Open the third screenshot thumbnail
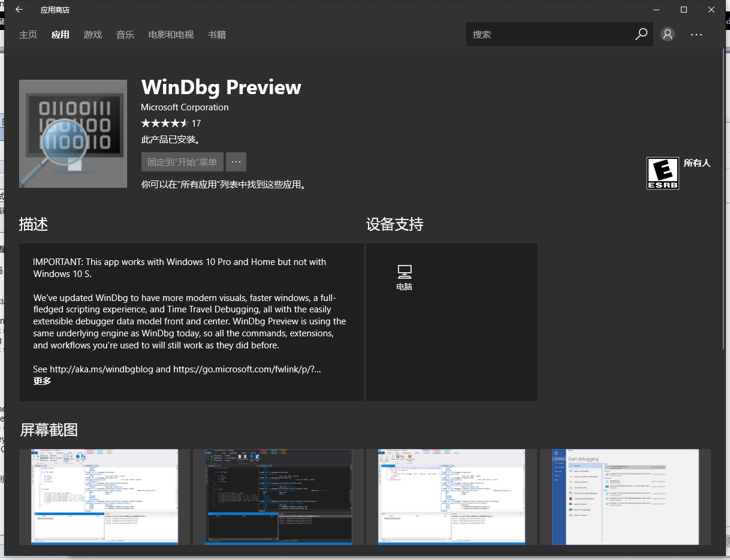The height and width of the screenshot is (560, 730). tap(452, 497)
